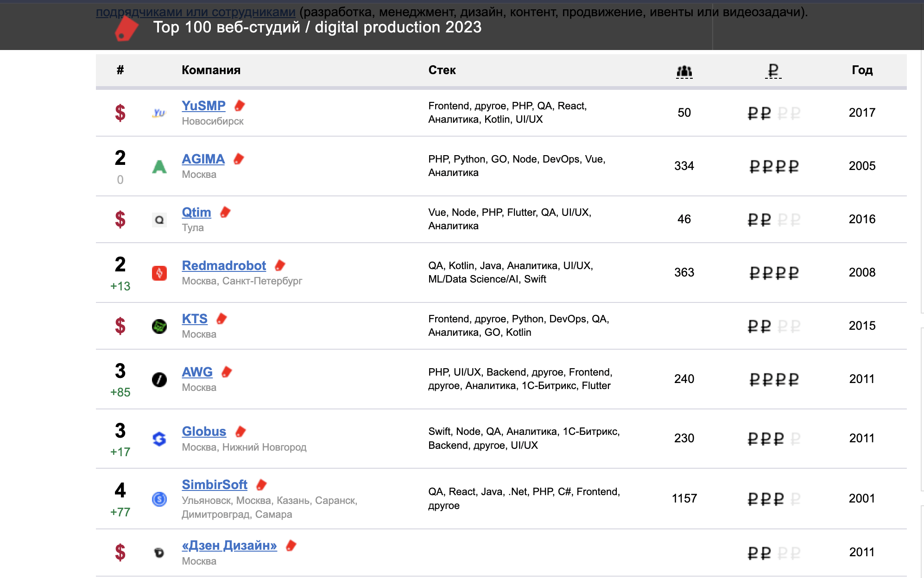Click the black AWG logo icon

159,379
